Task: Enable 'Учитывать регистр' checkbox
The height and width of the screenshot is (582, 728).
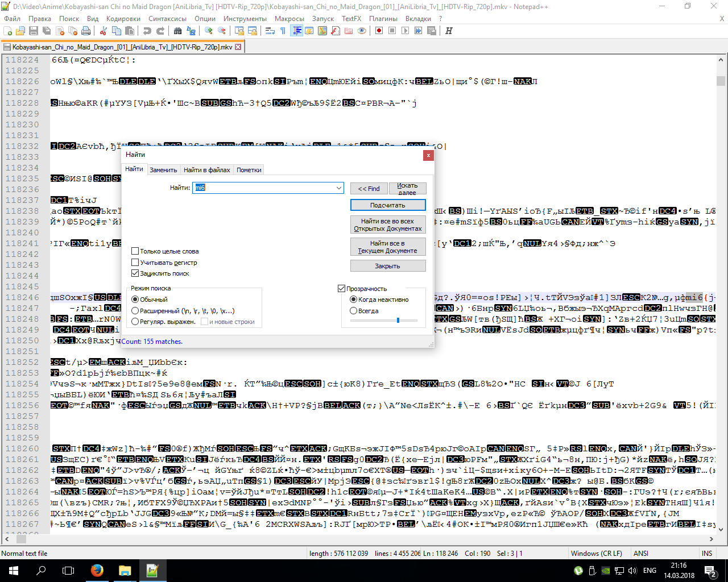Action: (164, 263)
